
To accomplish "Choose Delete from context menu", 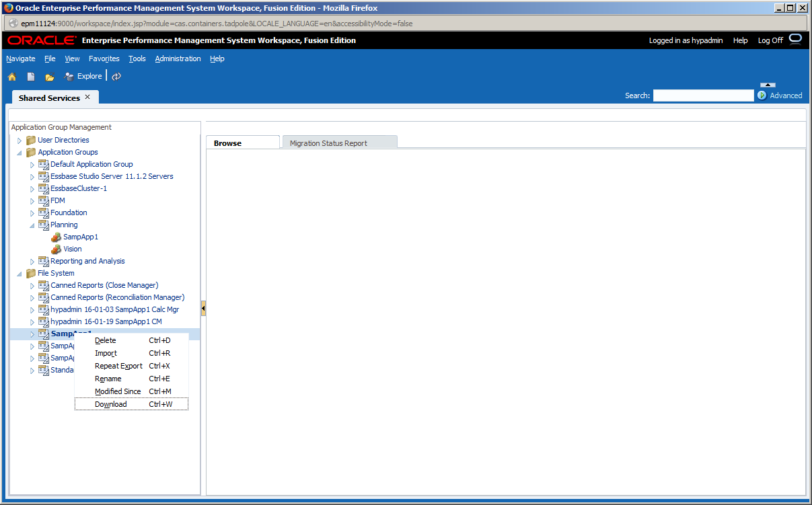I will click(x=131, y=340).
